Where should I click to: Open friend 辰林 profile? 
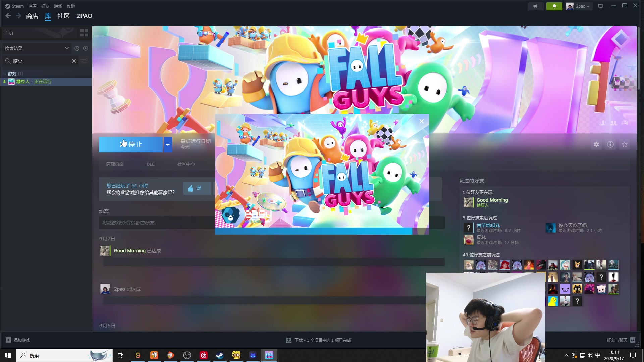click(x=481, y=237)
